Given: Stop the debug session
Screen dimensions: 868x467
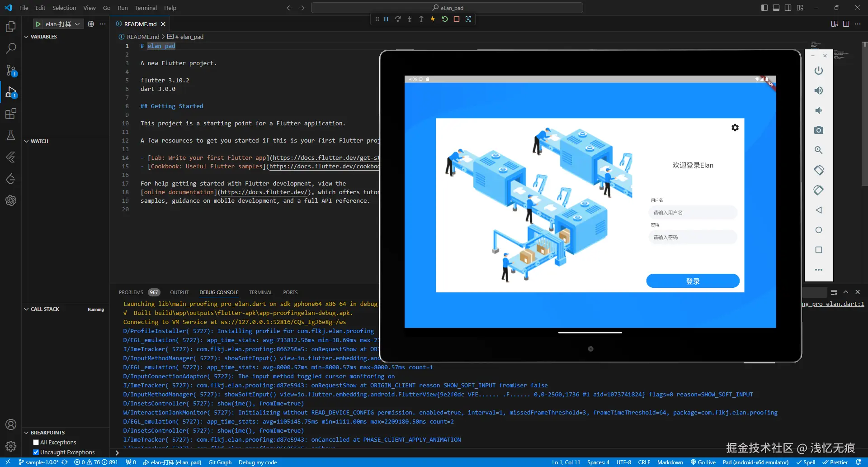Looking at the screenshot, I should pos(457,19).
